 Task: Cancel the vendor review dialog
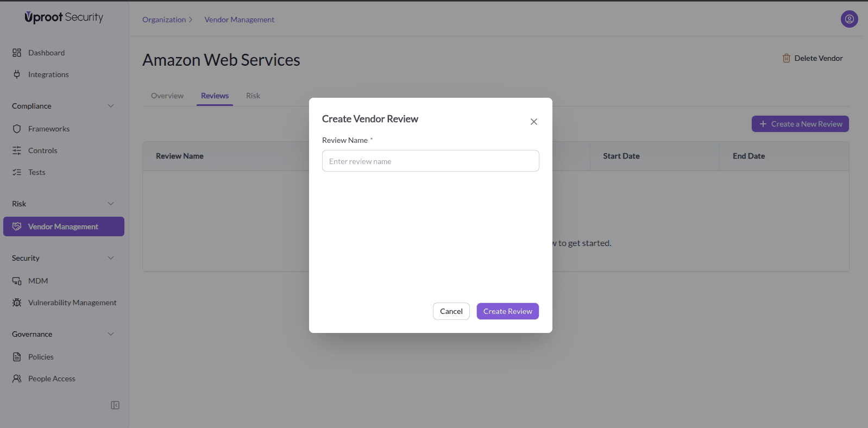(x=451, y=311)
